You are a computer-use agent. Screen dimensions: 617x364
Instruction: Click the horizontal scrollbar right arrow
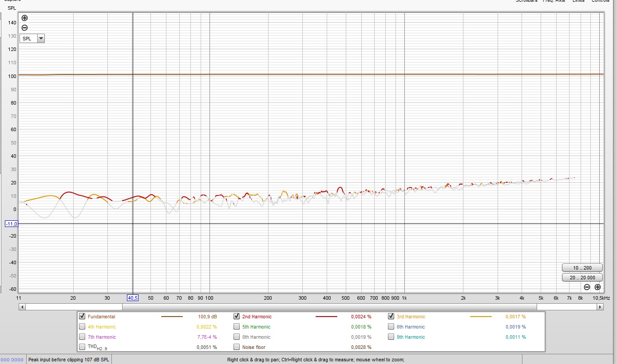point(600,307)
